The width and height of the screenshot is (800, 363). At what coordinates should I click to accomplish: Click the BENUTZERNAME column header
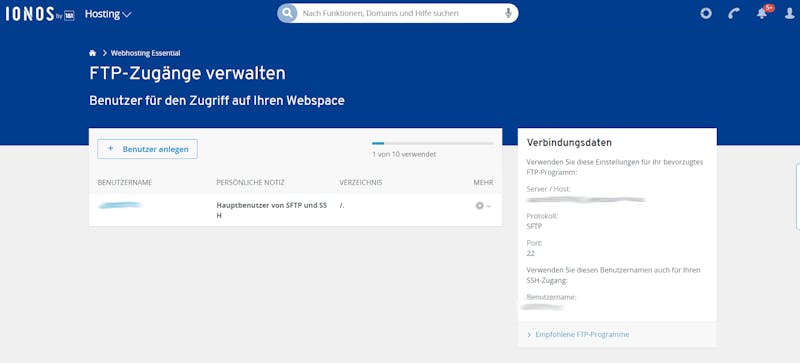point(125,182)
